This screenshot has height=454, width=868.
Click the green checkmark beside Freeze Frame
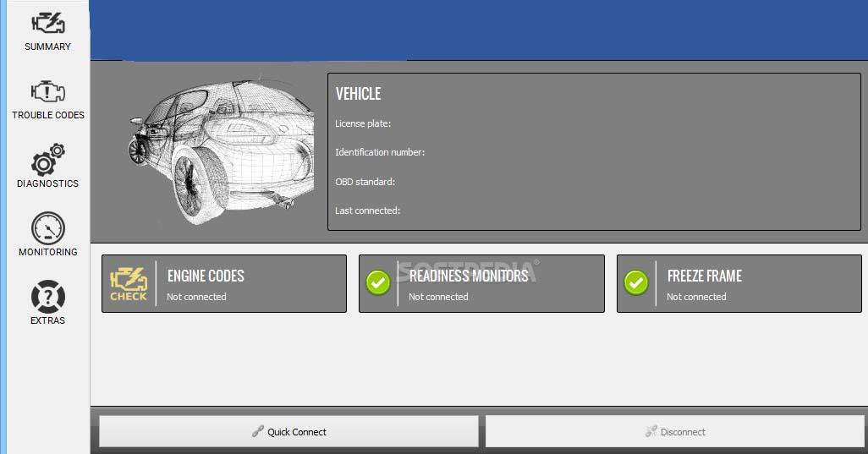pyautogui.click(x=636, y=283)
